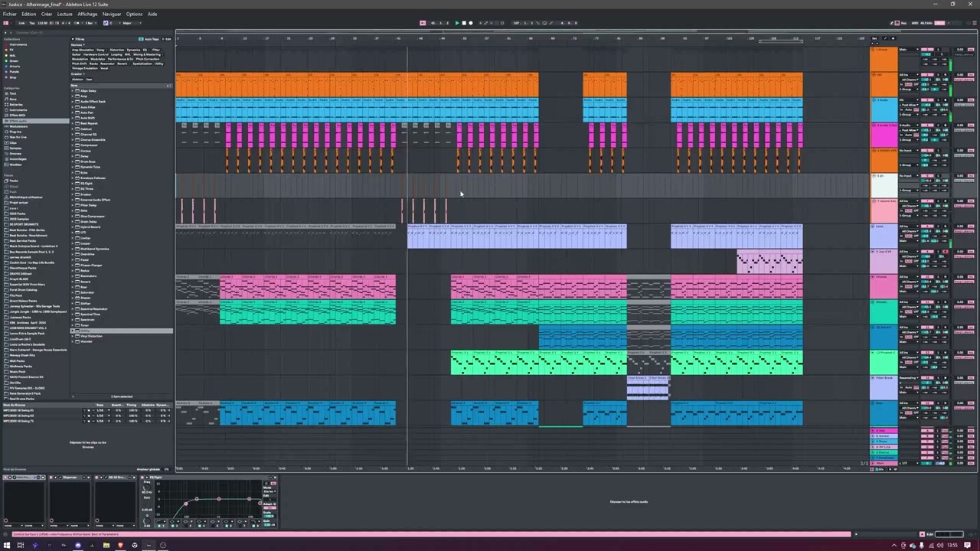
Task: Adjust Amount globale groove slider
Action: click(166, 468)
